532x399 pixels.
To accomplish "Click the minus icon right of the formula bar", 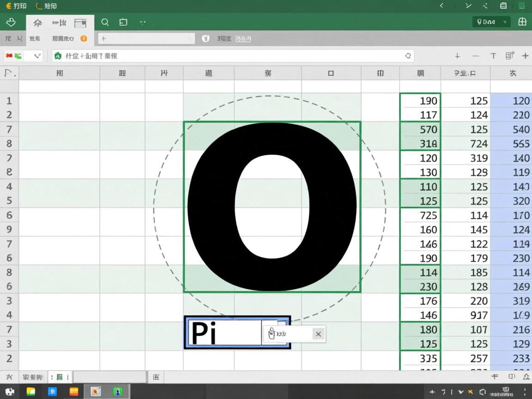I will [476, 56].
